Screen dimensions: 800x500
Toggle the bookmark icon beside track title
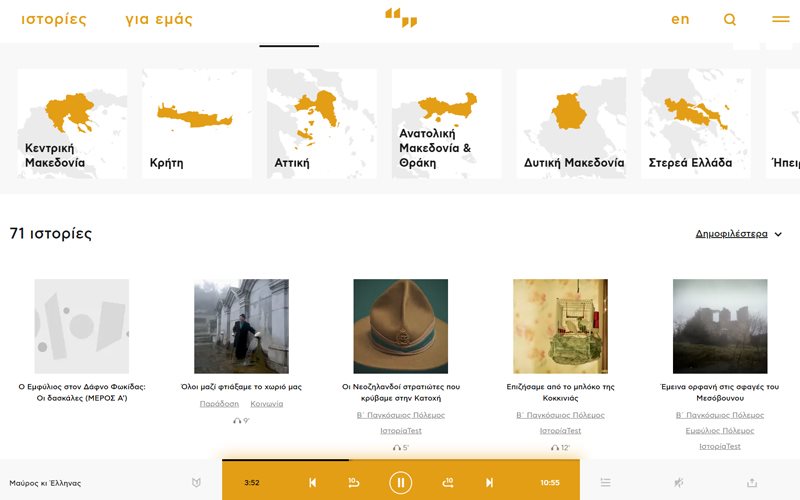196,483
